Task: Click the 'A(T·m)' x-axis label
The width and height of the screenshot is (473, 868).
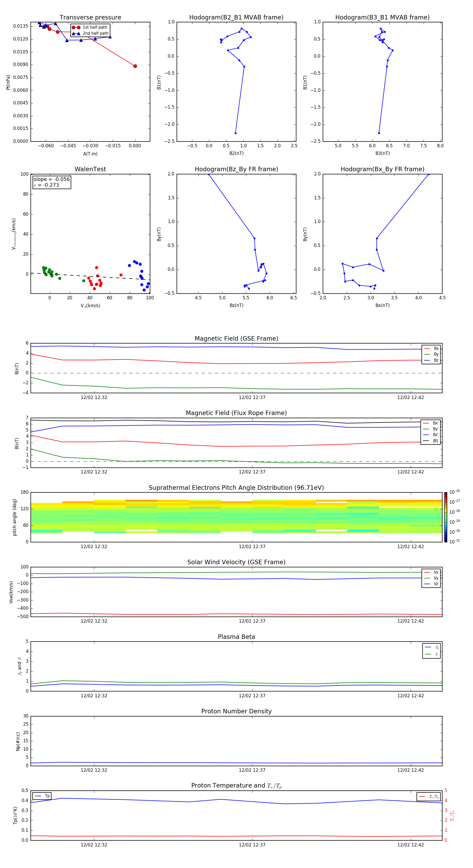Action: click(90, 154)
